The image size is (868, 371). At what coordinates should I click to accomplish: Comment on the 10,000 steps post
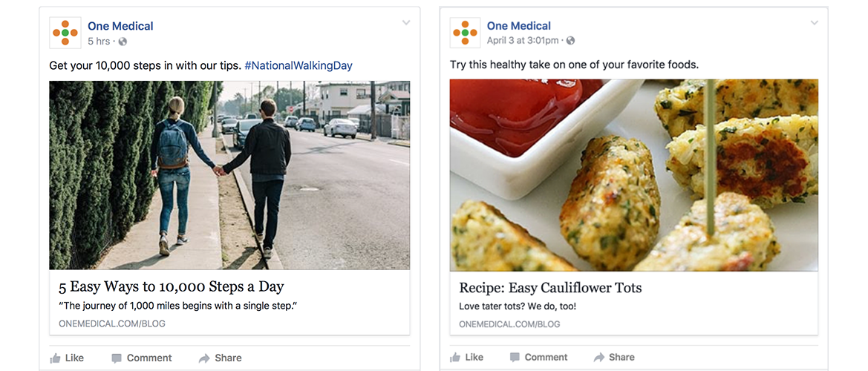point(141,358)
